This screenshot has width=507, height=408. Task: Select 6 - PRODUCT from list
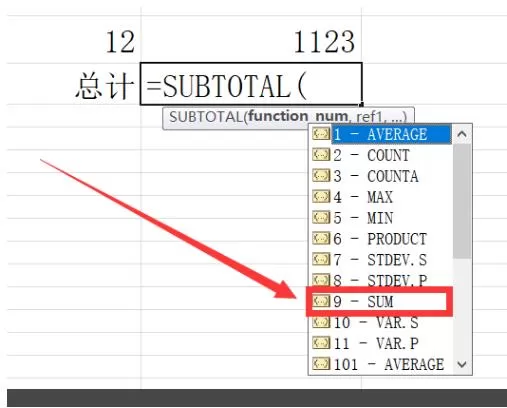[x=382, y=239]
